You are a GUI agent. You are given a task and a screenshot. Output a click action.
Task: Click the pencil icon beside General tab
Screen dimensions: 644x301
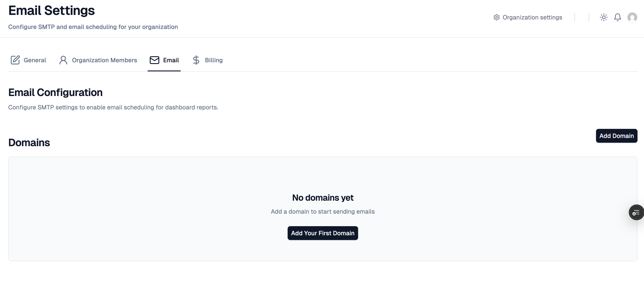click(15, 60)
